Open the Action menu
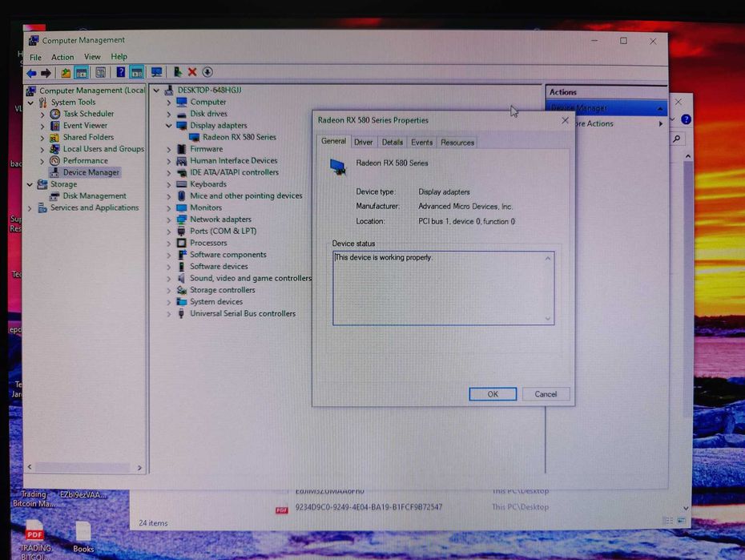This screenshot has height=560, width=745. 62,57
